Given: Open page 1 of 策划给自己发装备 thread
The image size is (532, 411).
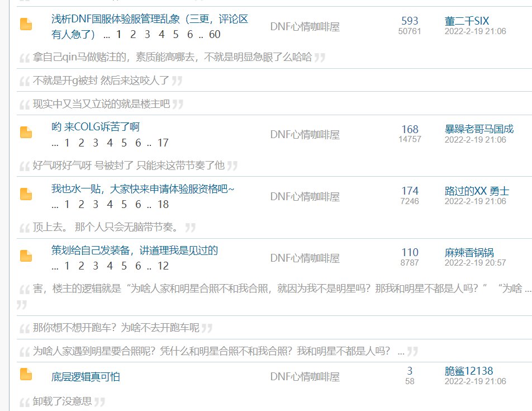Looking at the screenshot, I should (x=67, y=266).
